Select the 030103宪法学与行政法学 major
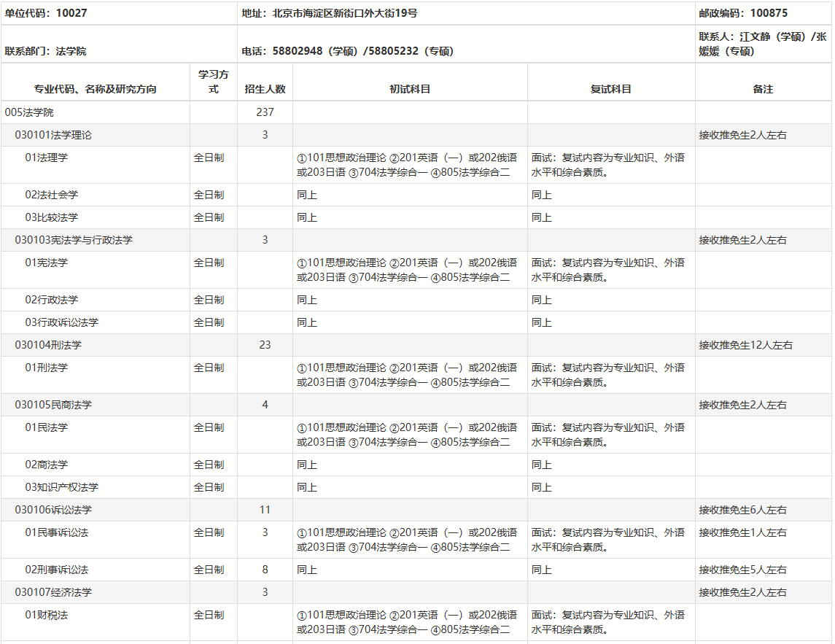This screenshot has height=644, width=835. point(74,240)
